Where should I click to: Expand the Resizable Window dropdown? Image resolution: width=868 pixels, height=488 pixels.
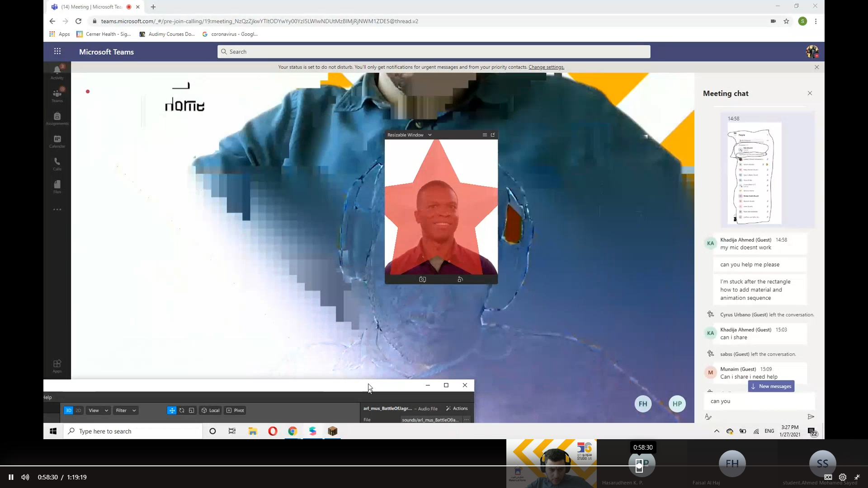(429, 135)
